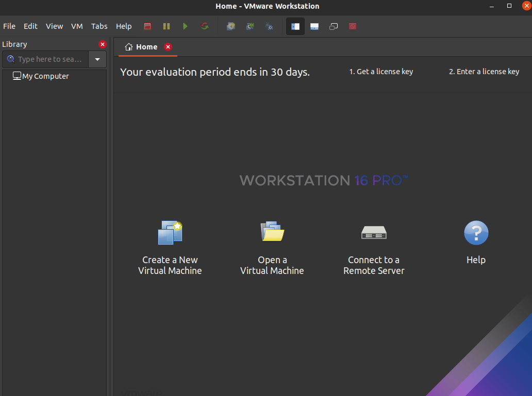Open the Edit menu

(x=30, y=26)
